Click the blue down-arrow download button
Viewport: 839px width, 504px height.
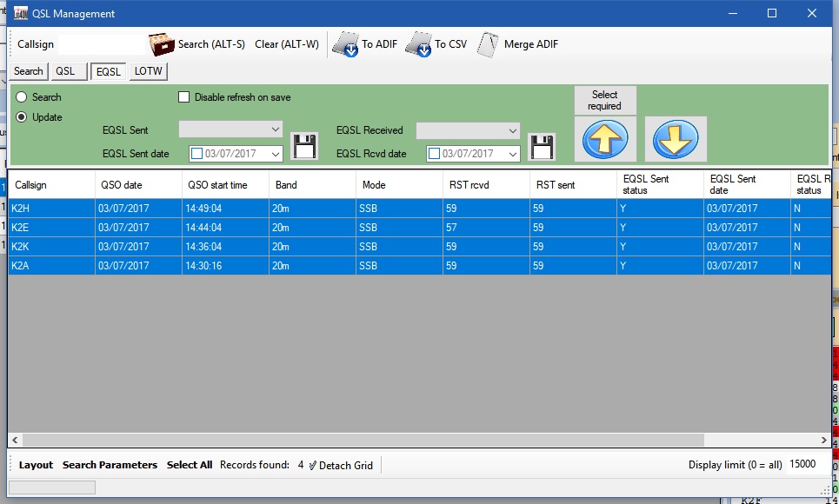click(676, 139)
